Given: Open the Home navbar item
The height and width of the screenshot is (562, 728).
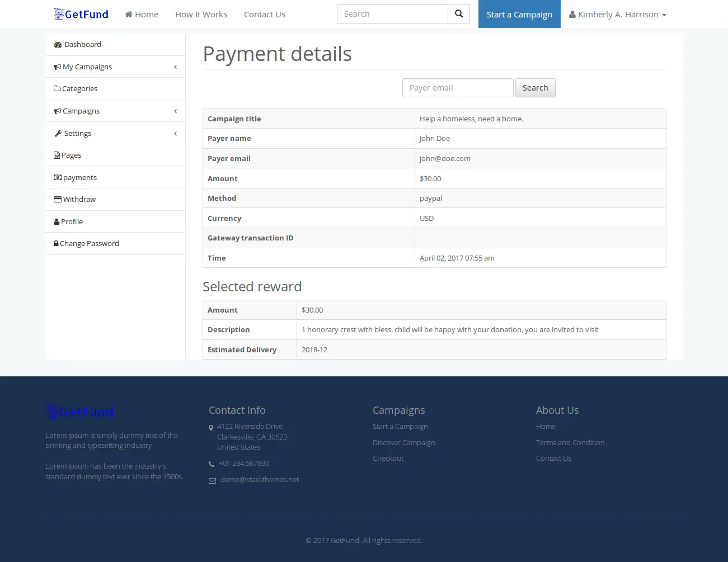Looking at the screenshot, I should pos(142,15).
